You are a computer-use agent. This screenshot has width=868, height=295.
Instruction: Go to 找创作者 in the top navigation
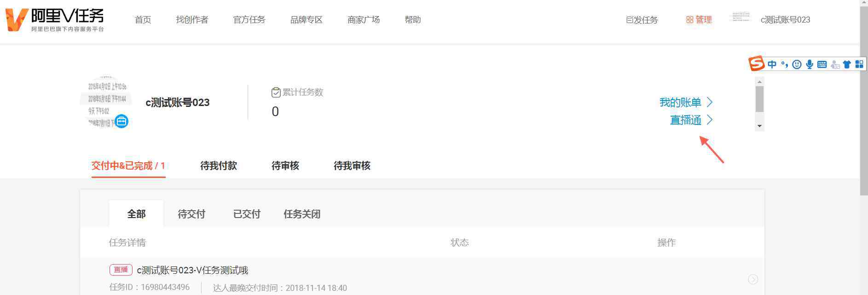pyautogui.click(x=192, y=20)
